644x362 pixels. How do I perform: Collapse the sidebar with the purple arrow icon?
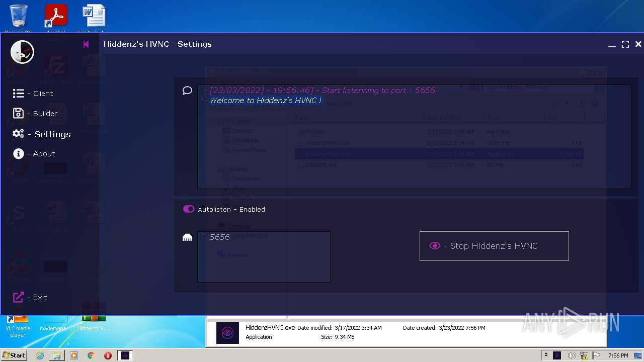[x=86, y=44]
